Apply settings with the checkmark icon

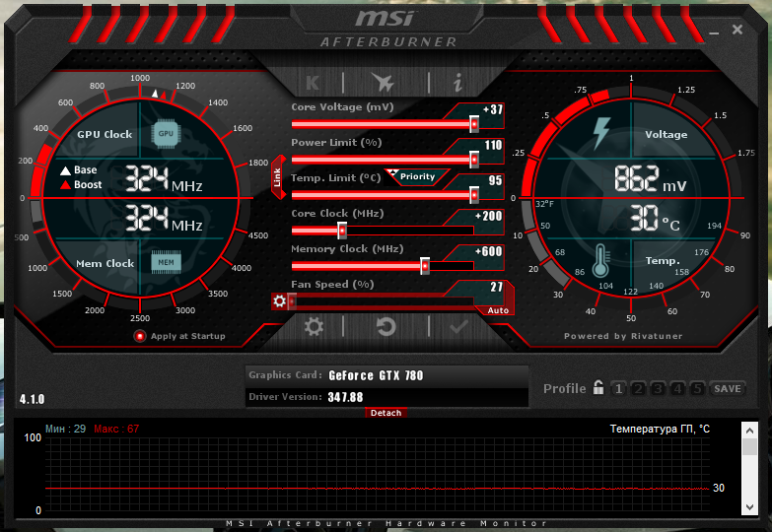pos(458,326)
